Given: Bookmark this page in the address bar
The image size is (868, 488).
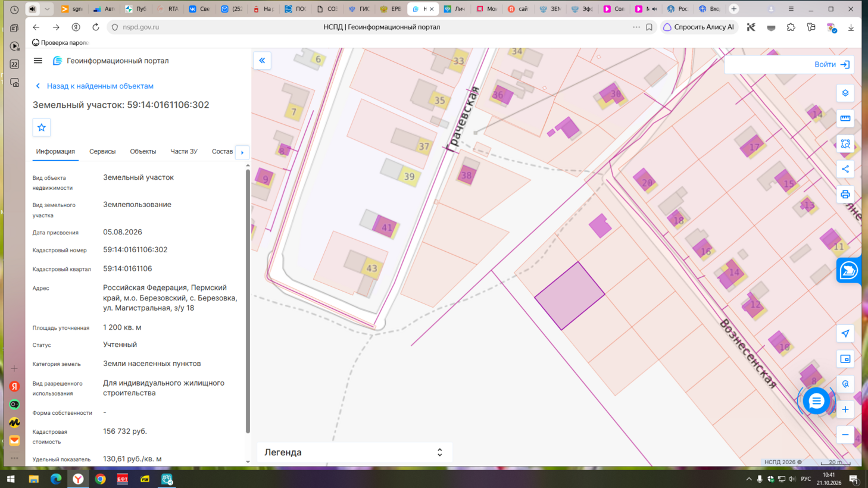Looking at the screenshot, I should [x=650, y=27].
